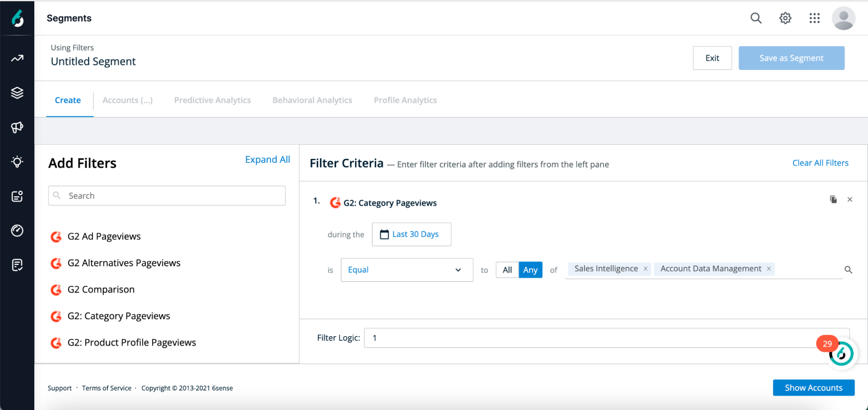Viewport: 868px width, 410px height.
Task: Click the gauge dashboard sidebar icon
Action: tap(17, 231)
